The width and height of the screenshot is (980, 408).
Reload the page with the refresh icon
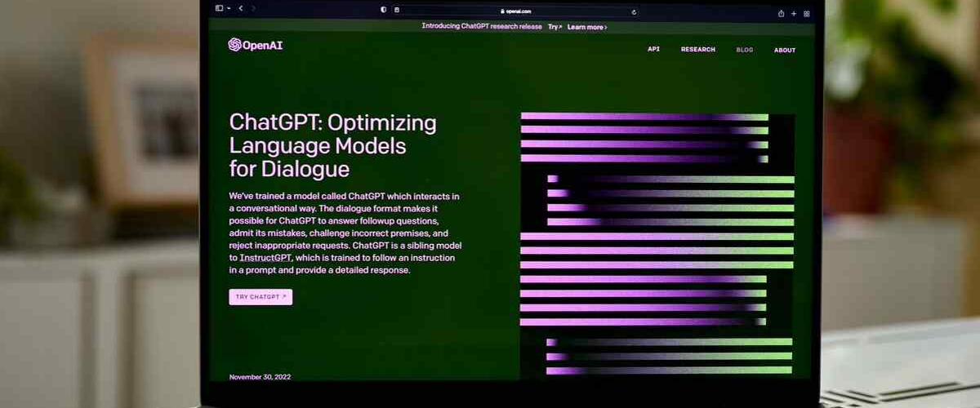tap(634, 11)
